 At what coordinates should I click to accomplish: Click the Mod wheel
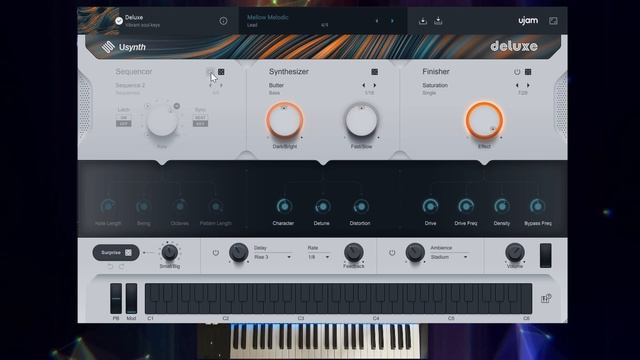point(131,298)
